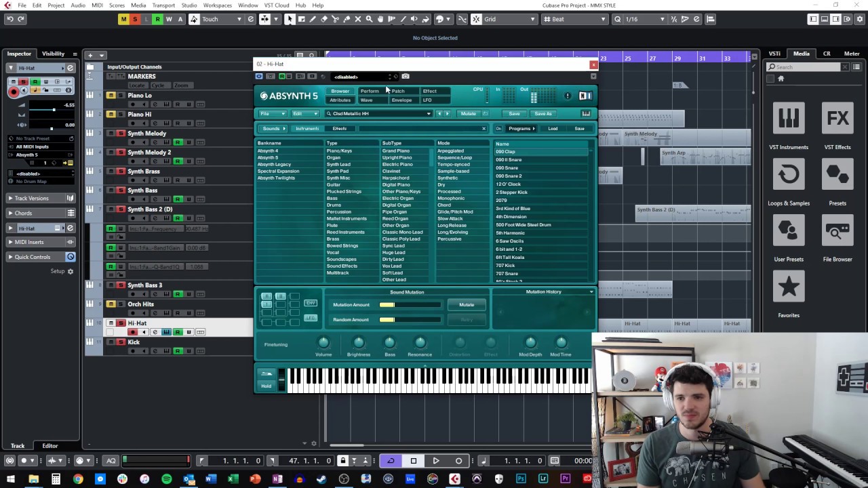Open Transport menu in Cubase menu bar

pos(163,5)
